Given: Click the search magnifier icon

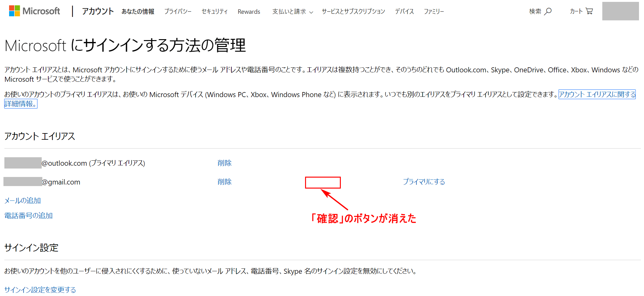Looking at the screenshot, I should click(547, 11).
